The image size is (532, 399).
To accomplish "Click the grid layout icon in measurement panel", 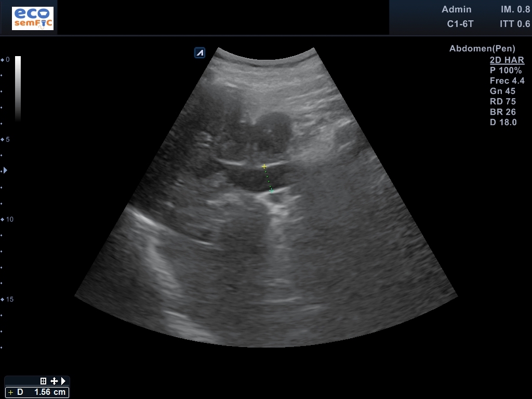I will 44,381.
